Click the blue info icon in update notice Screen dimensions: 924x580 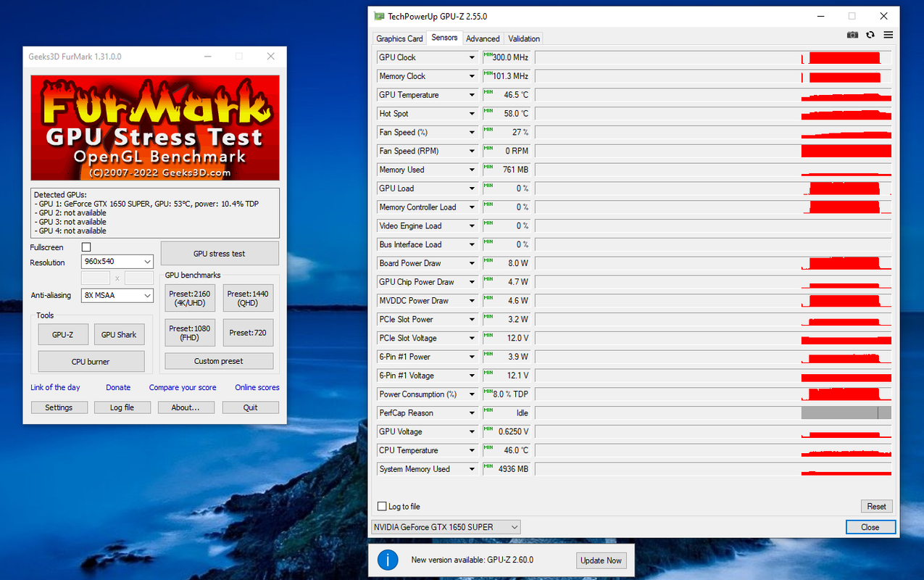tap(388, 560)
